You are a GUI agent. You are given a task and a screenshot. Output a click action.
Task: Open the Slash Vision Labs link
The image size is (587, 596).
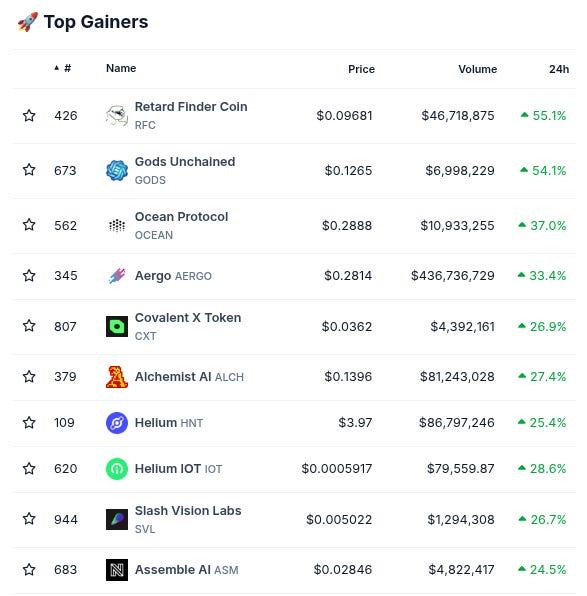click(188, 510)
